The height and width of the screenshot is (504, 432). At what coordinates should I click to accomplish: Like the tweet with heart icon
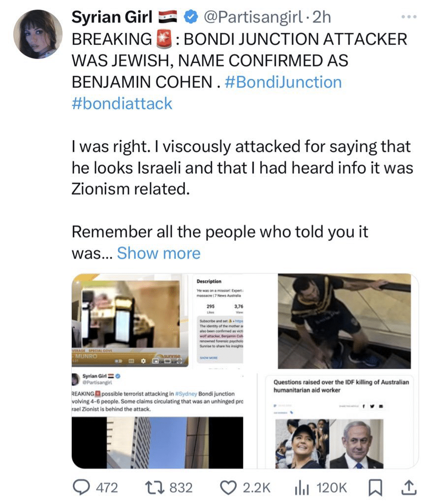pyautogui.click(x=228, y=487)
